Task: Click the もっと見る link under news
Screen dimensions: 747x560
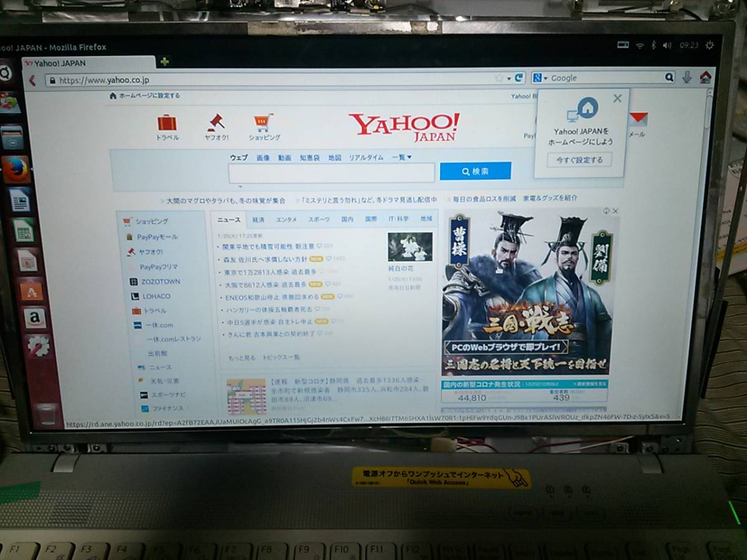Action: pyautogui.click(x=242, y=358)
